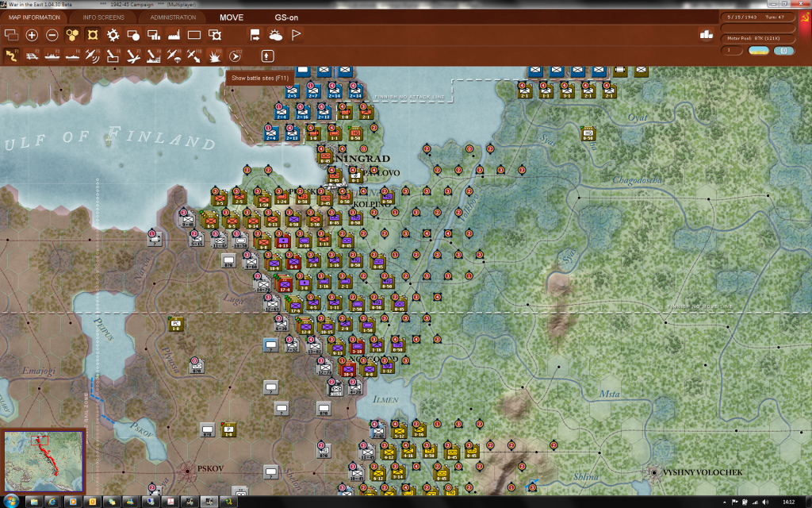
Task: Toggle Show battle sites (F11) icon
Action: (214, 56)
